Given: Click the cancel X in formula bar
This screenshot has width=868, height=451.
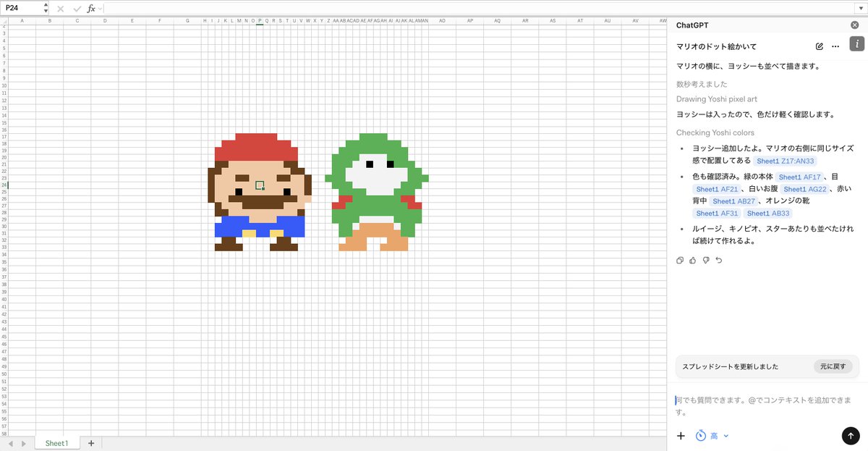Looking at the screenshot, I should tap(60, 9).
